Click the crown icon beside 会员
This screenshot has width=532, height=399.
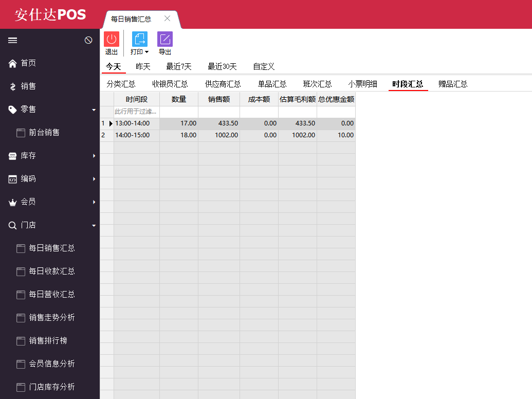tap(12, 202)
